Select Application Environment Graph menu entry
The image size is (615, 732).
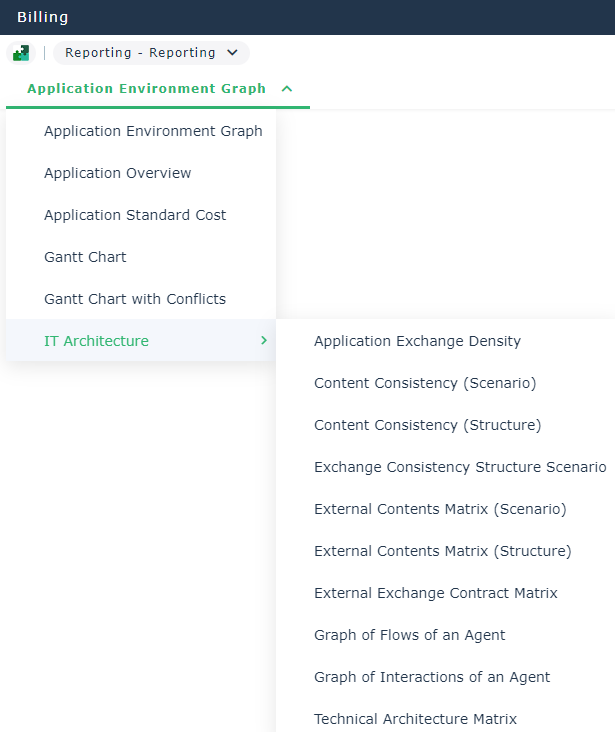(x=153, y=131)
